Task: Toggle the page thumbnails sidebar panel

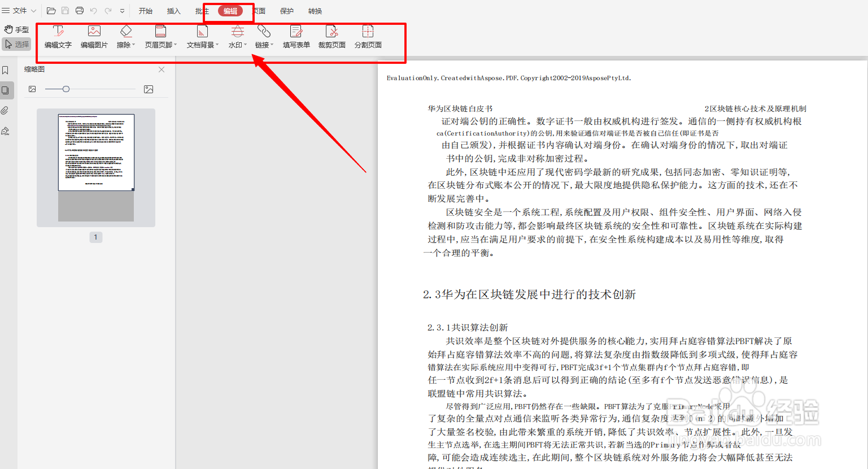Action: (x=7, y=90)
